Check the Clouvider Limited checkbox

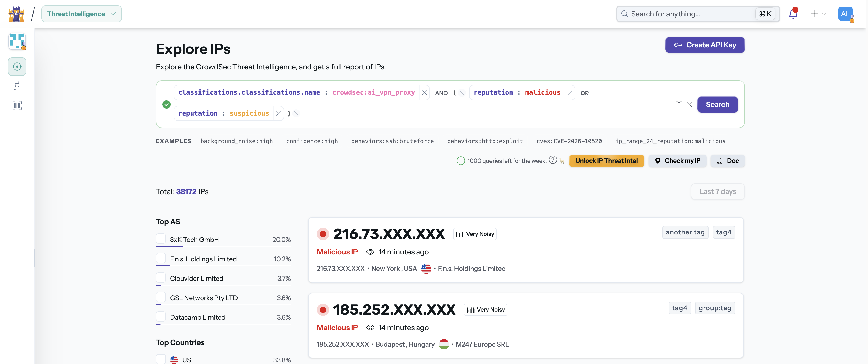point(161,278)
